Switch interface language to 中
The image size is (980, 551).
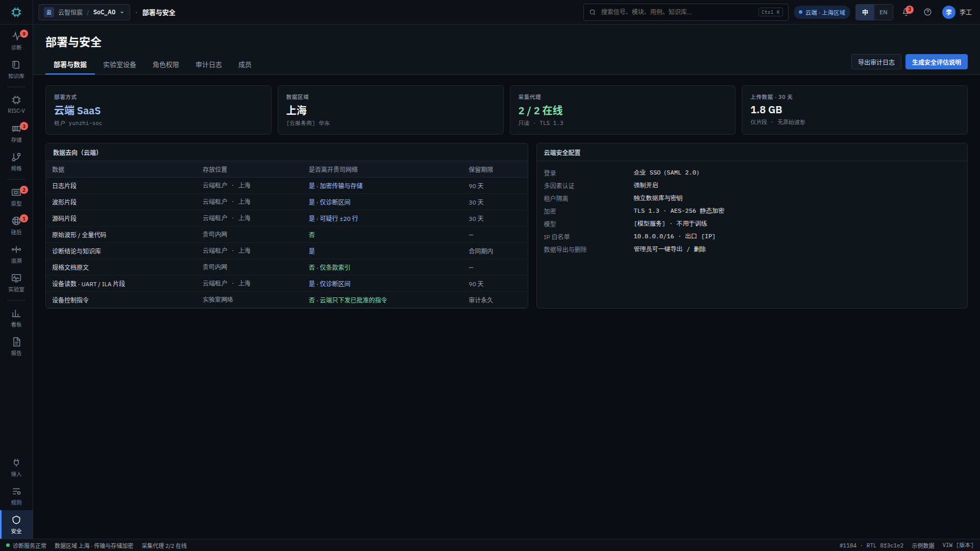pos(865,12)
